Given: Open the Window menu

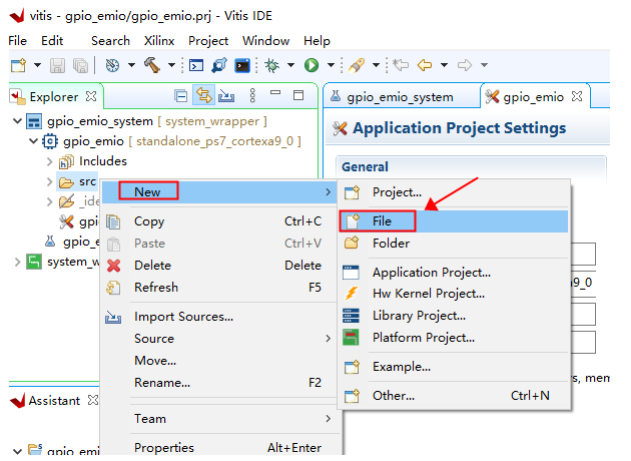Looking at the screenshot, I should (266, 41).
